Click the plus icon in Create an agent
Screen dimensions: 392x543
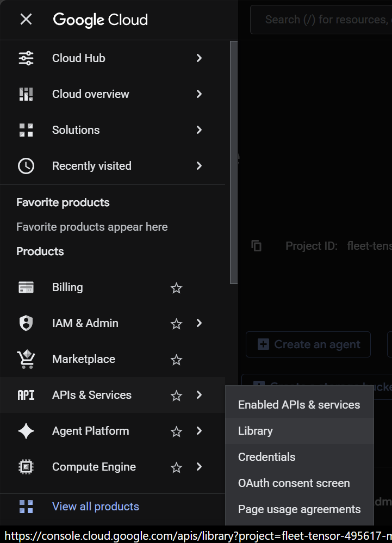point(263,344)
